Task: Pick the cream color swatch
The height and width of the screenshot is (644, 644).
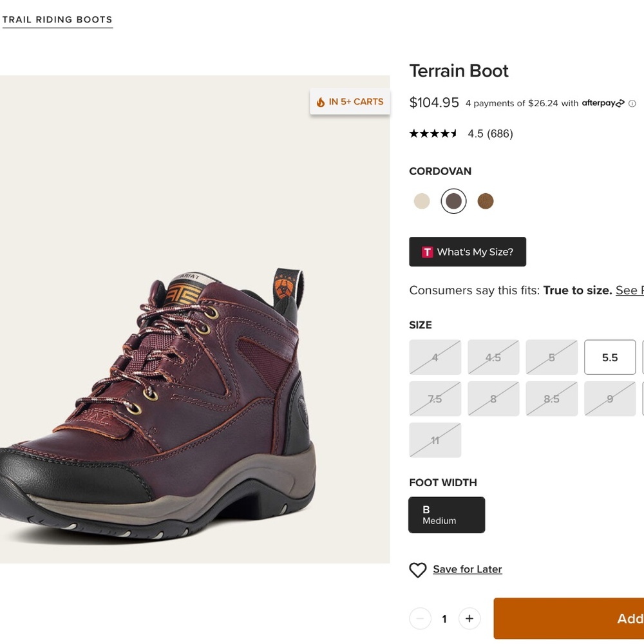Action: (x=422, y=201)
